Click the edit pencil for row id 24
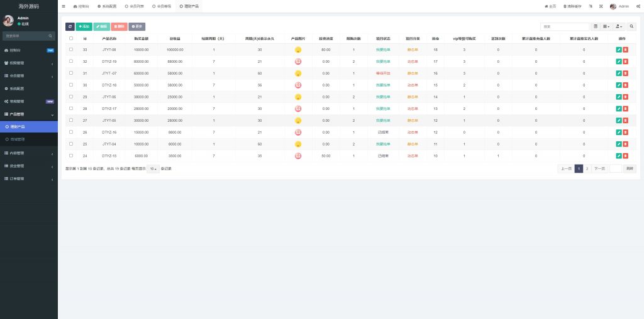 [619, 156]
